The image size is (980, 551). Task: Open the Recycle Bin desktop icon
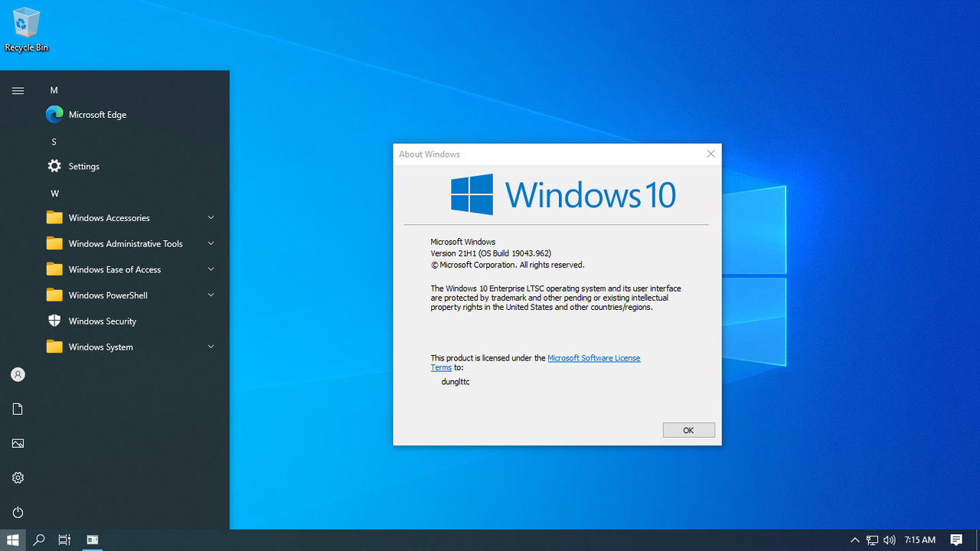tap(26, 31)
